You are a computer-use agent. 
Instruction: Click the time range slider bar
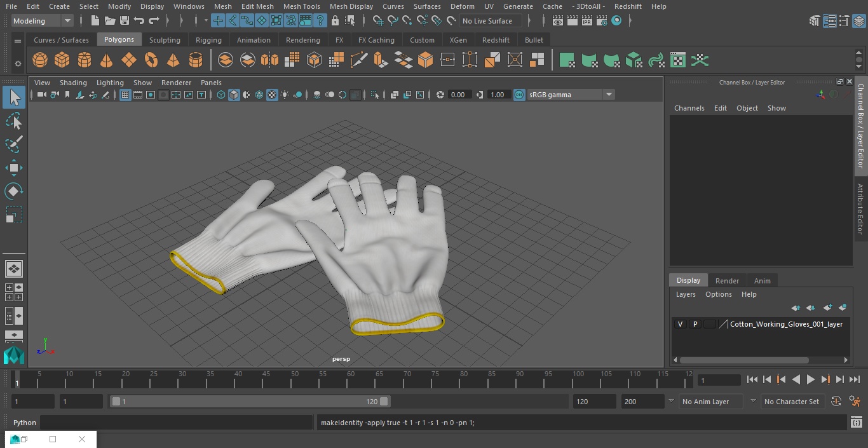point(250,402)
